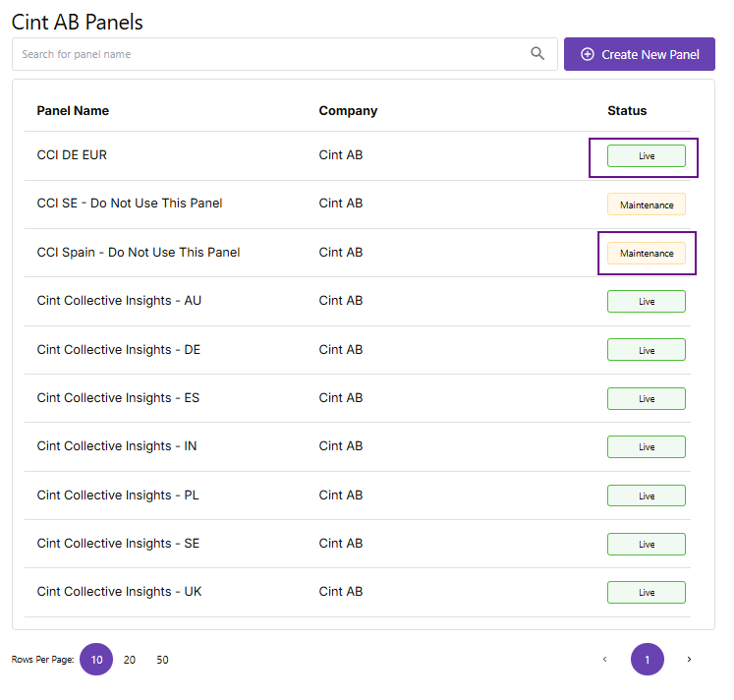Open Cint Collective Insights - DE
734x700 pixels.
(x=119, y=350)
